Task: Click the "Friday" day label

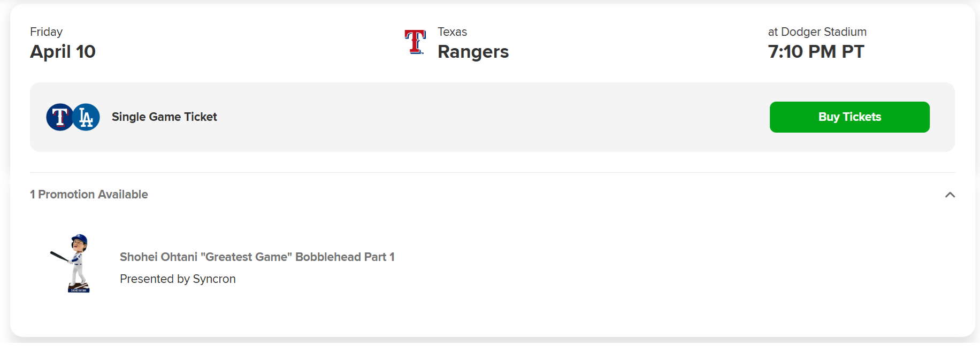Action: pos(46,32)
